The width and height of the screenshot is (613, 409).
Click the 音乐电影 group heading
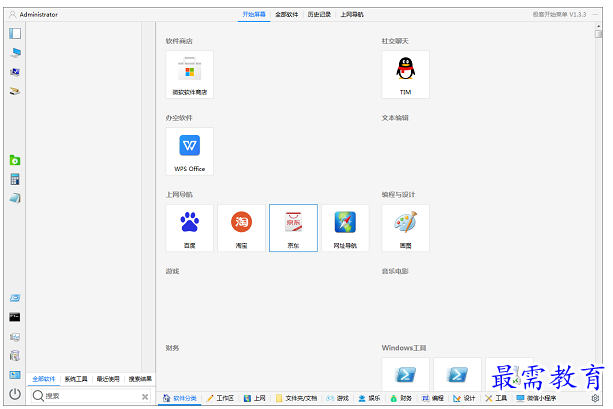[395, 271]
